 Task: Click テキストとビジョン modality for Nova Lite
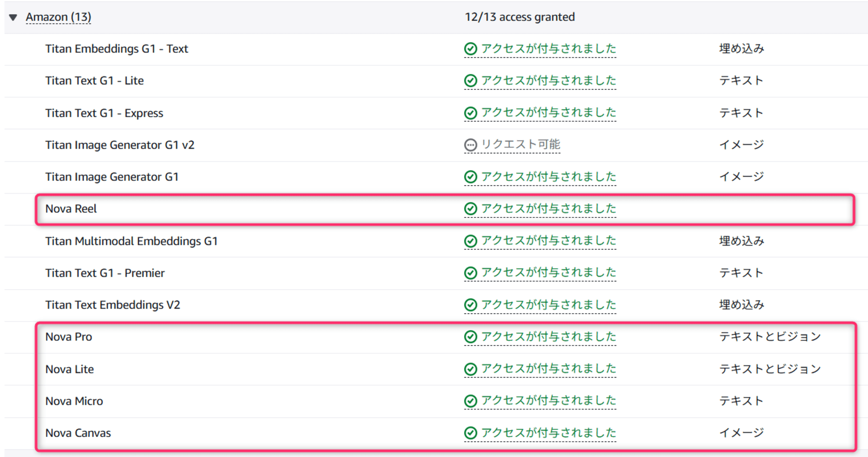point(770,369)
